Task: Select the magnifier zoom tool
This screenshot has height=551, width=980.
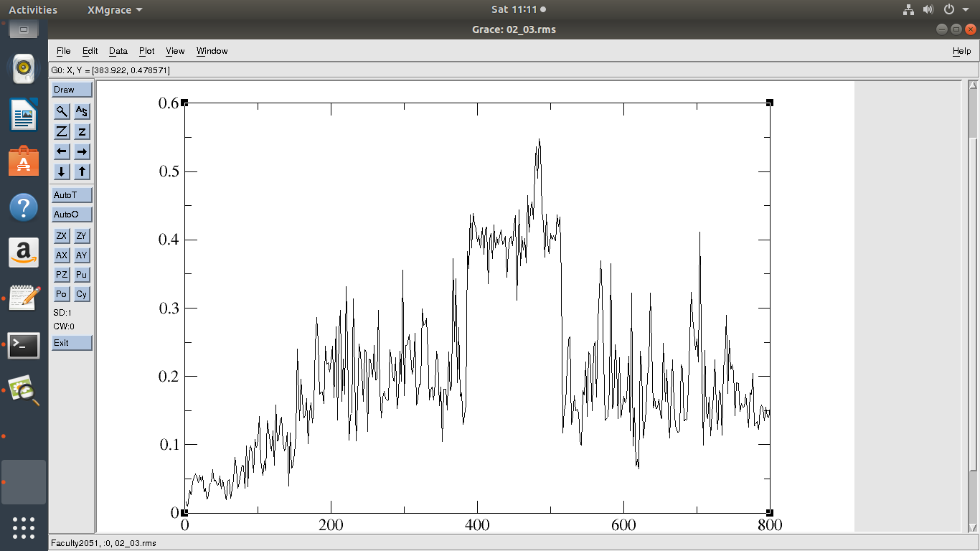Action: click(62, 111)
